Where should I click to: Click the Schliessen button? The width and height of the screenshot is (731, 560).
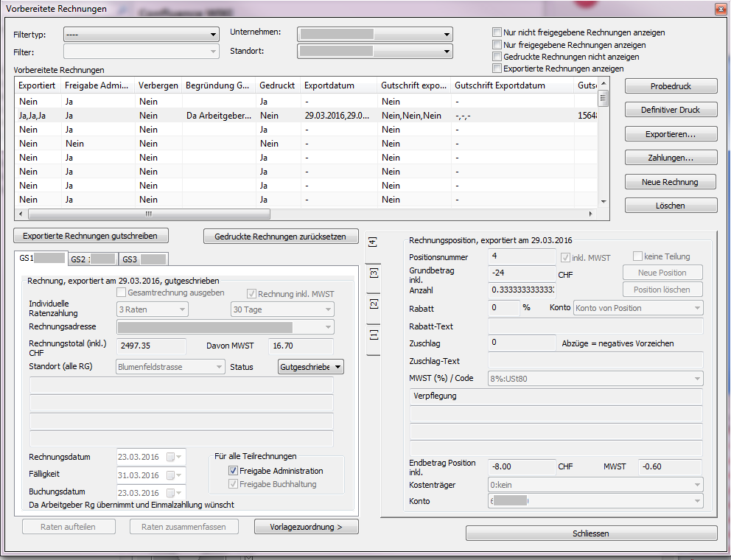tap(591, 533)
